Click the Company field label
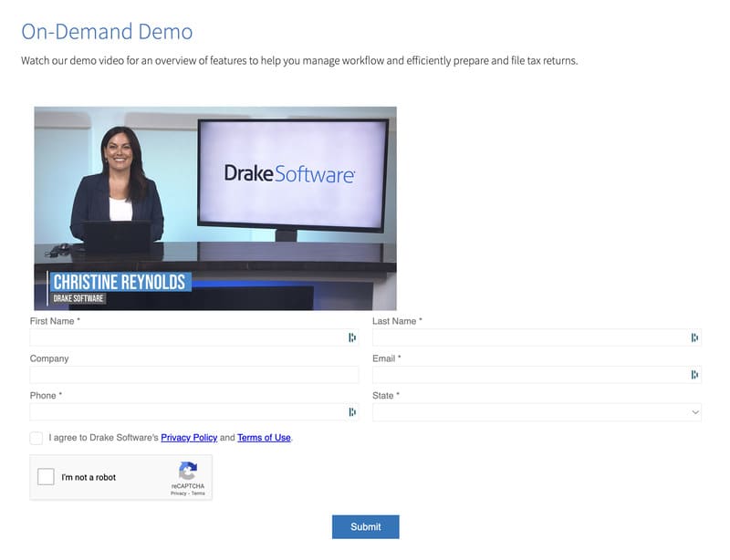Image resolution: width=730 pixels, height=560 pixels. (x=49, y=358)
